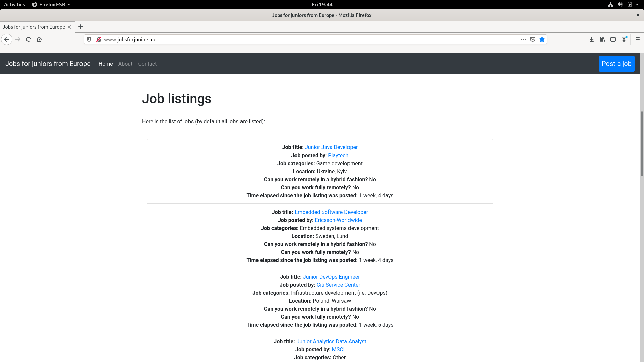Open the Downloads arrow icon
This screenshot has height=362, width=644.
click(x=592, y=39)
